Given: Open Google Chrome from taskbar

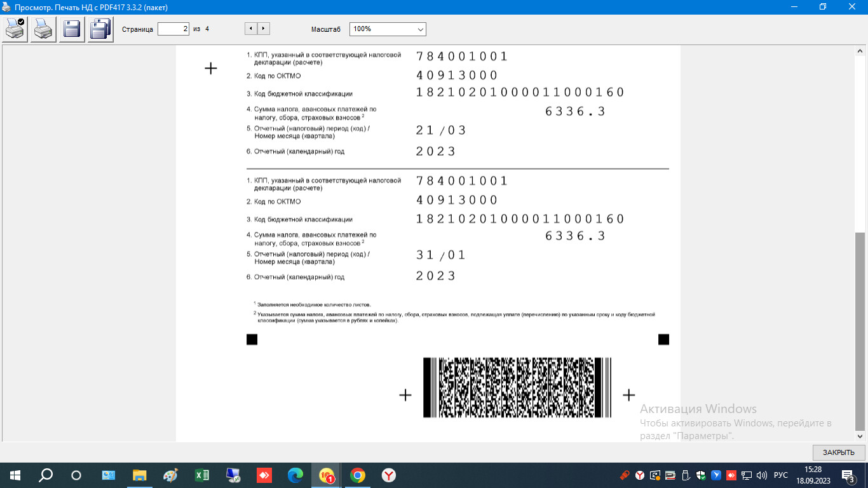Looking at the screenshot, I should click(x=358, y=475).
